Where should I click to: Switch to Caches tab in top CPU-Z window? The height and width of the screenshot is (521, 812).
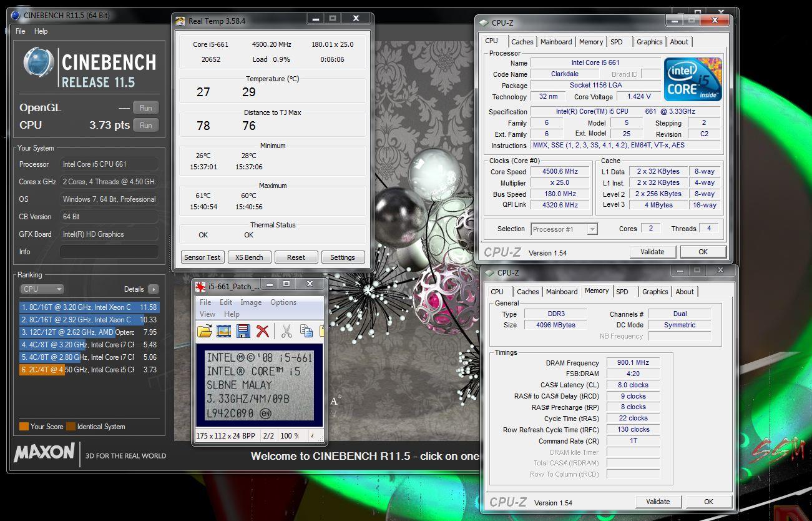pos(522,42)
